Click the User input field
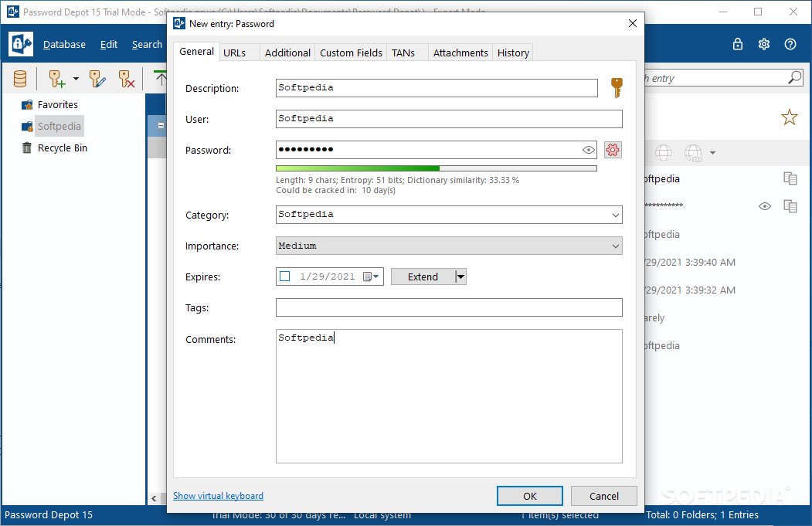The height and width of the screenshot is (526, 812). [x=449, y=119]
